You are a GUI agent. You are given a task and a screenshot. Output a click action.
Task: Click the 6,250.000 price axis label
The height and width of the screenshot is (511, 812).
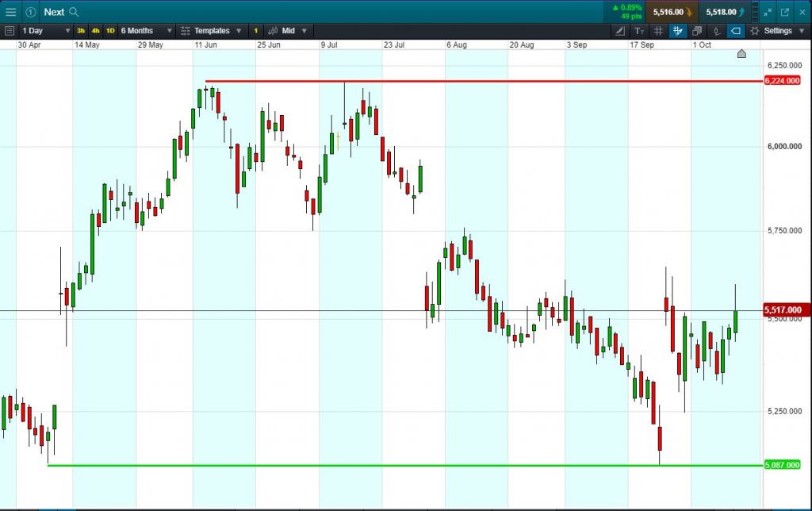click(784, 65)
